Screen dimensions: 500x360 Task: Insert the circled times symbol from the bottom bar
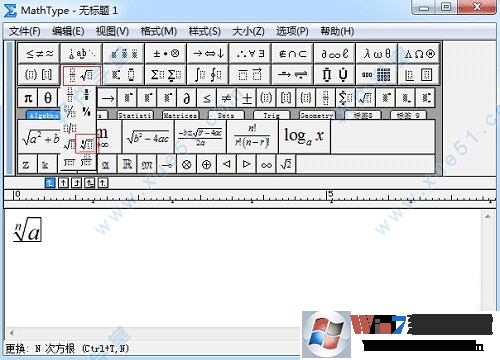pyautogui.click(x=187, y=164)
